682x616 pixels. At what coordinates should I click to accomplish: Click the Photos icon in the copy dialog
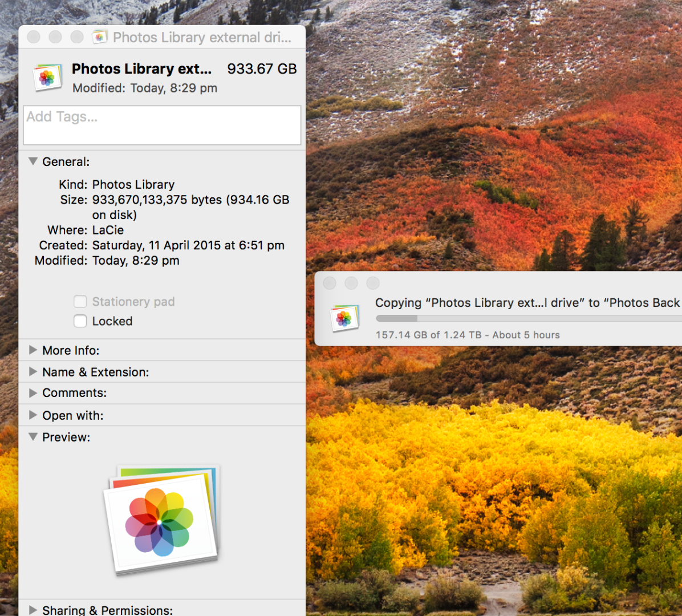point(344,318)
